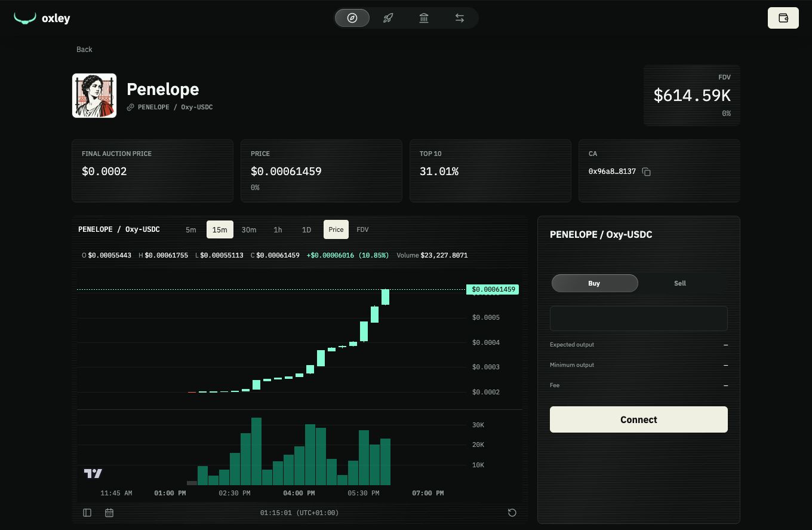Image resolution: width=812 pixels, height=530 pixels.
Task: Reset the chart view
Action: pos(512,513)
